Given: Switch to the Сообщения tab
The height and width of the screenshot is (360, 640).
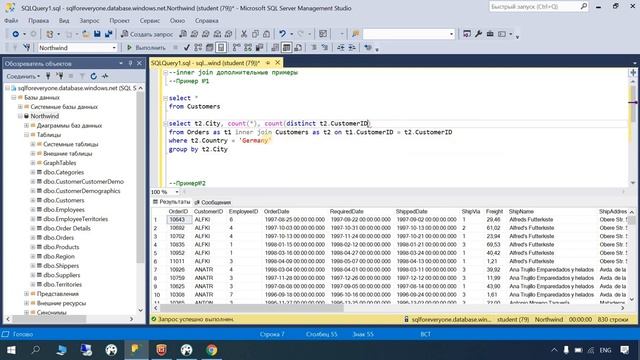Looking at the screenshot, I should pyautogui.click(x=213, y=202).
